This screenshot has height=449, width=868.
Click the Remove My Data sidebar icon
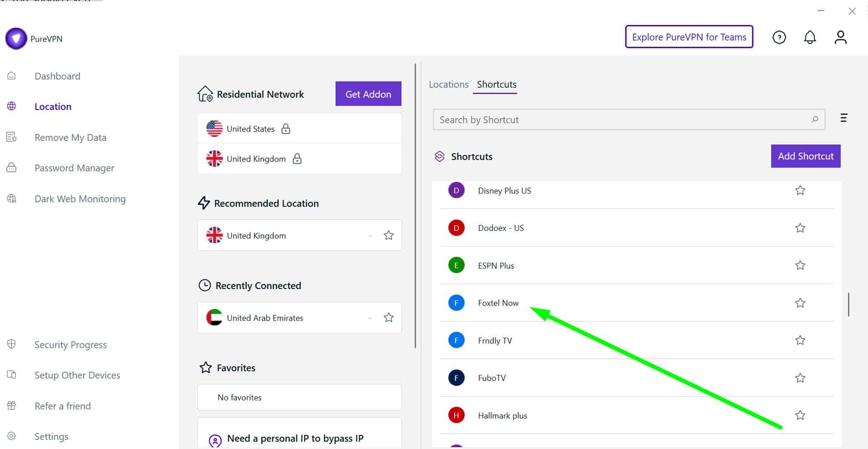coord(11,137)
